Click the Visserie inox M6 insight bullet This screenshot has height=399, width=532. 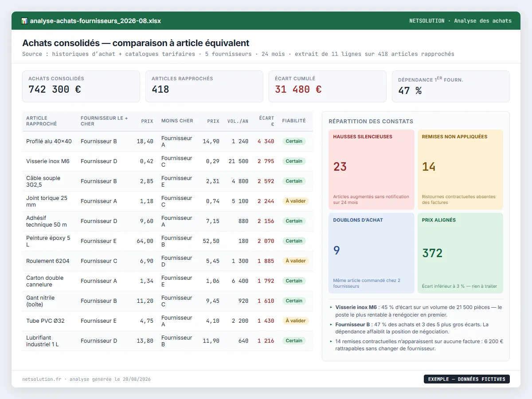point(416,311)
